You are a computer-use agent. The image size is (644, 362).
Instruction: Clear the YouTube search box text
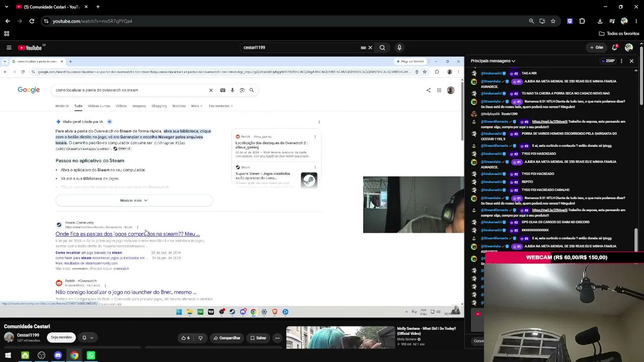(x=370, y=48)
